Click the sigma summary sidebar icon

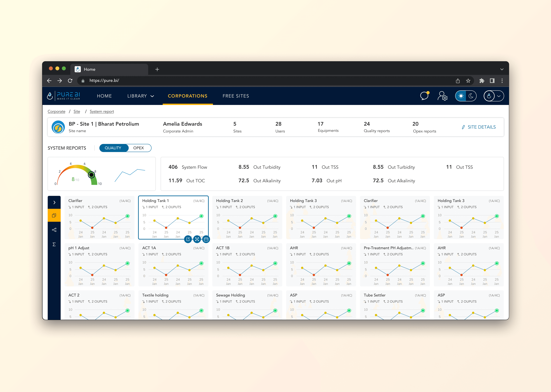54,244
